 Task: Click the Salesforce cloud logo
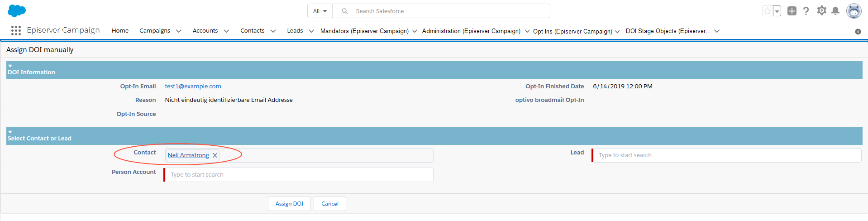pos(17,11)
